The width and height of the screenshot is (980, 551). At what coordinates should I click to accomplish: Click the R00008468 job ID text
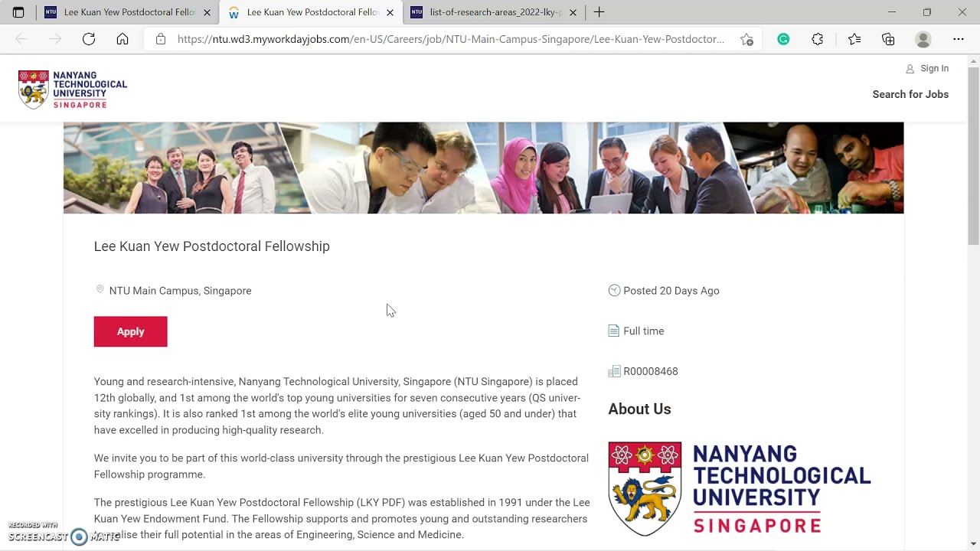click(x=651, y=371)
